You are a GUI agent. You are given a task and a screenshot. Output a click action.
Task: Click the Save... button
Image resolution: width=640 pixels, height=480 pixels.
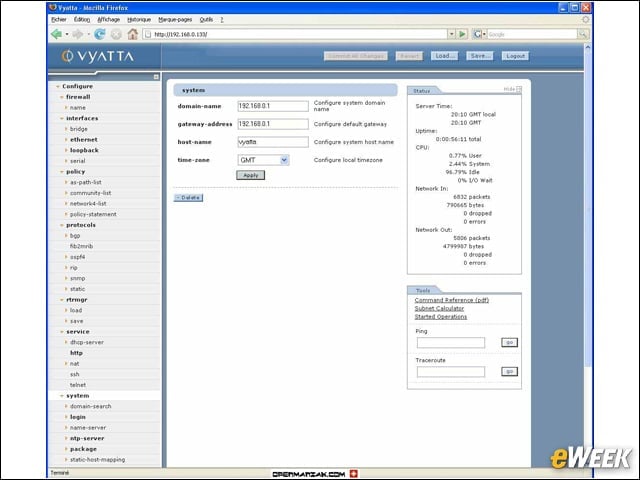point(480,56)
